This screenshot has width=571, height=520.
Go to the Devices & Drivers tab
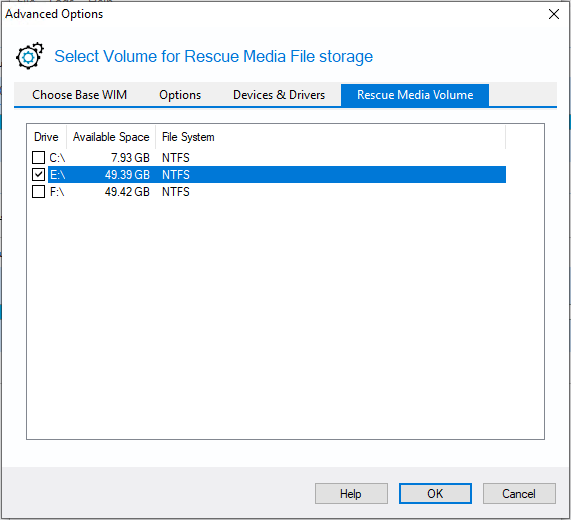point(279,95)
